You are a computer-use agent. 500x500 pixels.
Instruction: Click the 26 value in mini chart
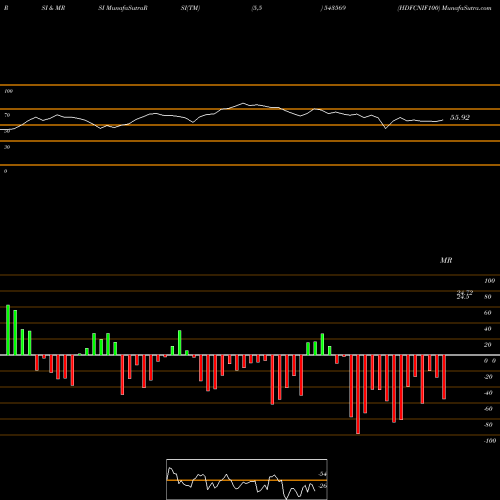pos(322,486)
